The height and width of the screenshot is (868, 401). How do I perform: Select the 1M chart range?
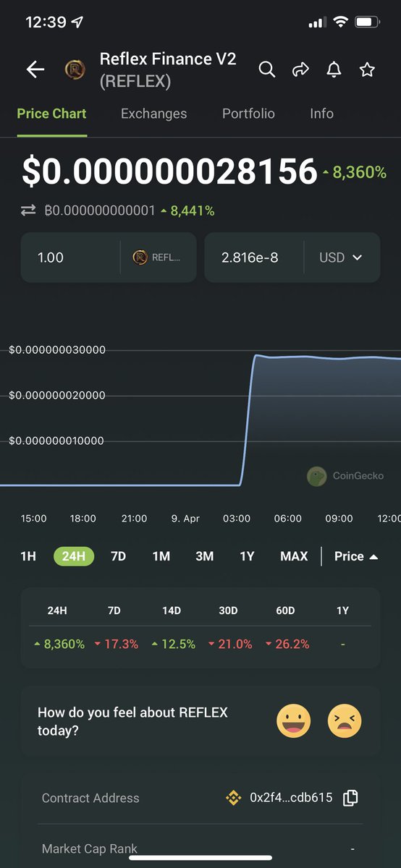tap(161, 556)
